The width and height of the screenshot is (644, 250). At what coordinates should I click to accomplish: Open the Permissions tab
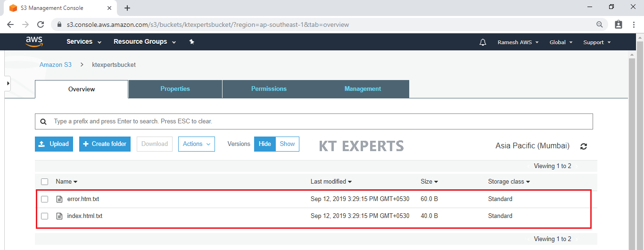pos(269,89)
